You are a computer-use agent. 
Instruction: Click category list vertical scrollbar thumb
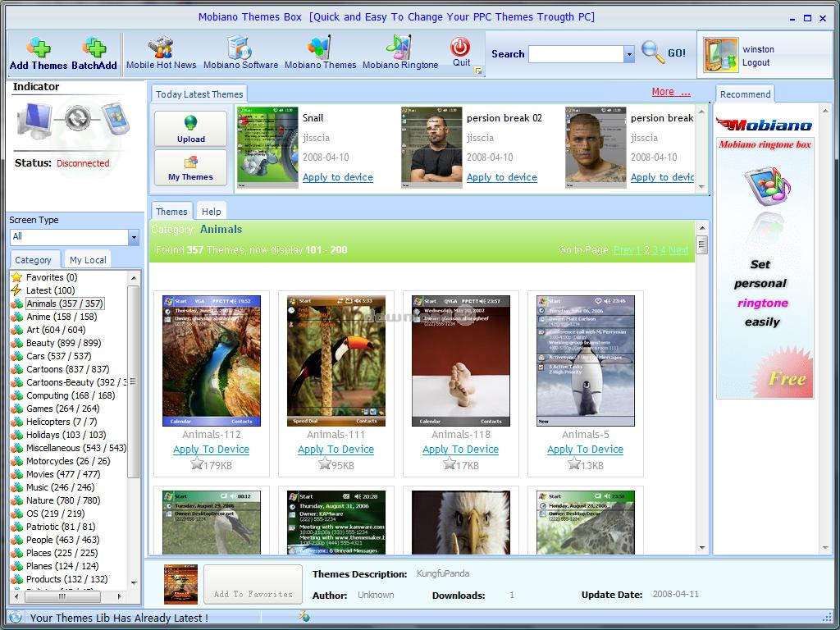(134, 381)
